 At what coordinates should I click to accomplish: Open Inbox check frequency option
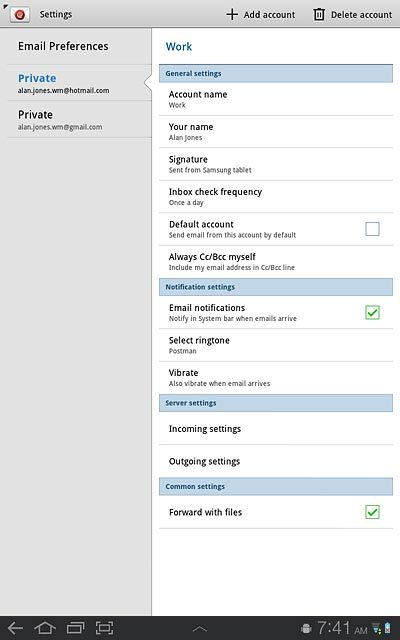click(x=276, y=197)
